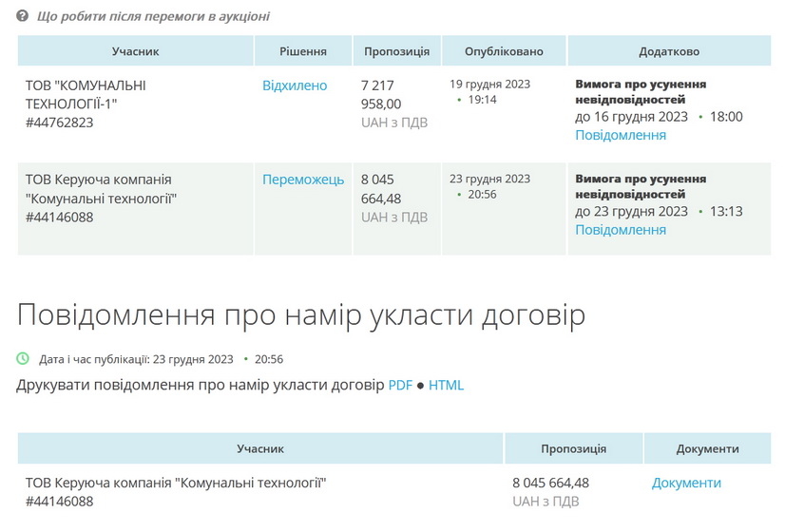
Task: Click 'Пропозиція' column header in the top table
Action: 396,51
